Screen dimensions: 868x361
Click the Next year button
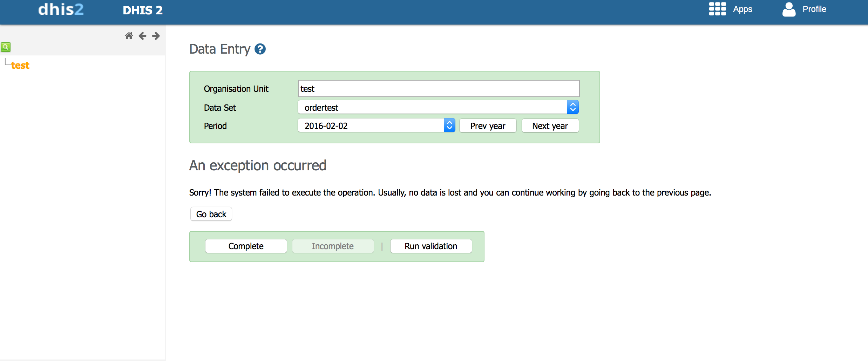(x=550, y=126)
